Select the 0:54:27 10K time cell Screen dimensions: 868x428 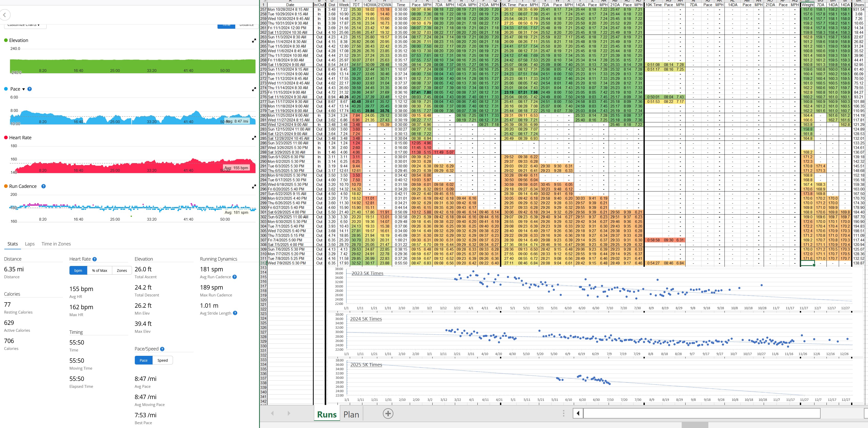tap(653, 263)
